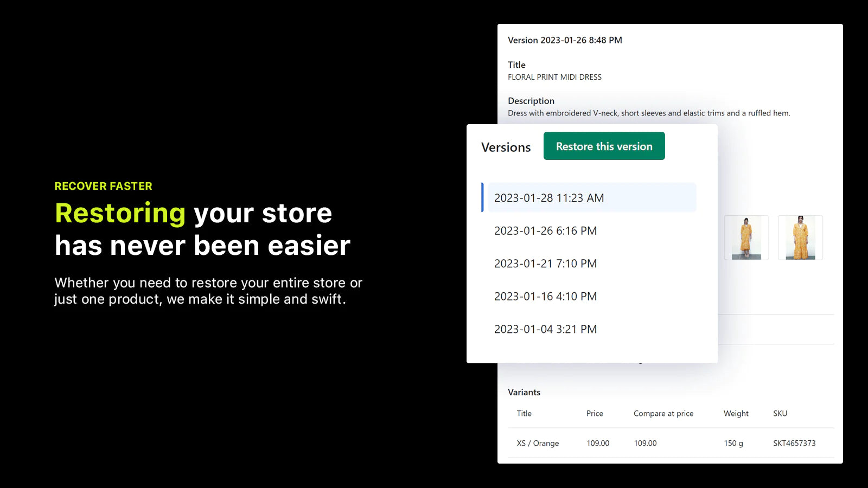Select the 2023-01-21 7:10 PM version
This screenshot has height=488, width=868.
click(545, 264)
